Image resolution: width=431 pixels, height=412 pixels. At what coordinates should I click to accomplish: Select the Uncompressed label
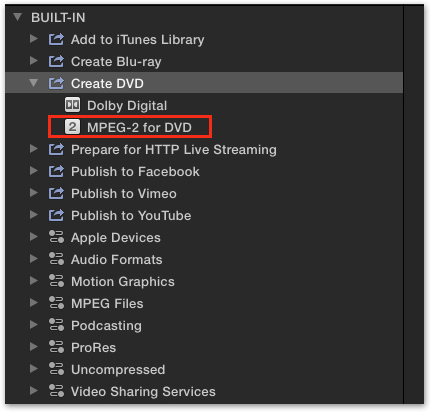click(118, 370)
